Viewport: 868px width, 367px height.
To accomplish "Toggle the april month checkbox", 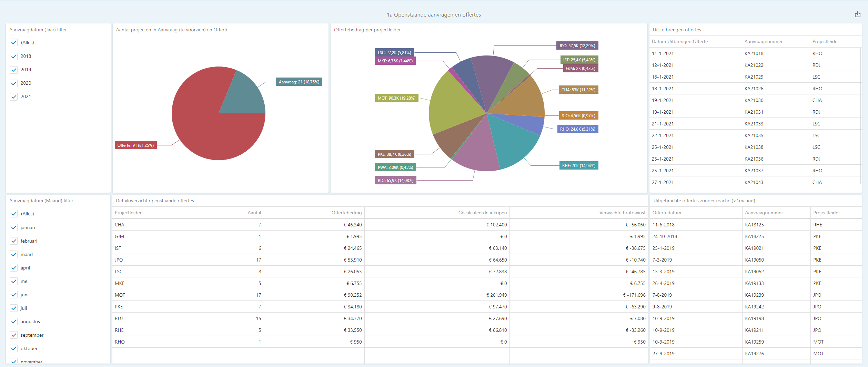I will pos(14,268).
